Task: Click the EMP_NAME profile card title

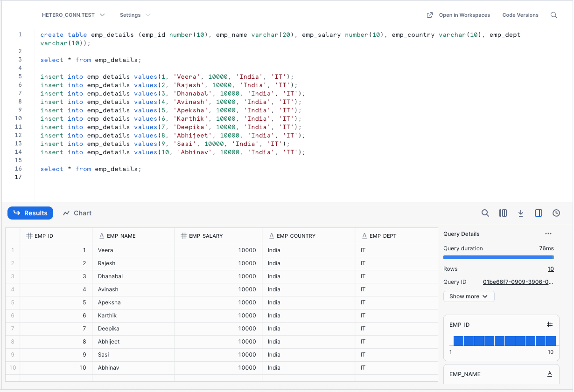Action: click(x=465, y=374)
